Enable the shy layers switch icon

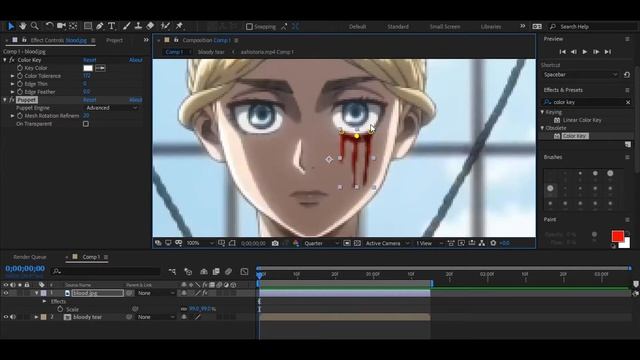[204, 271]
